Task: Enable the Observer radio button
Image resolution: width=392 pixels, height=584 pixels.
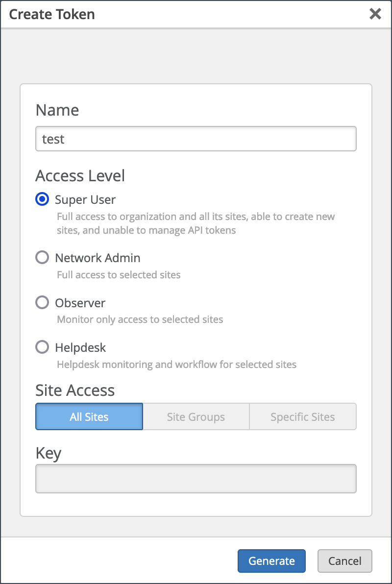Action: 43,303
